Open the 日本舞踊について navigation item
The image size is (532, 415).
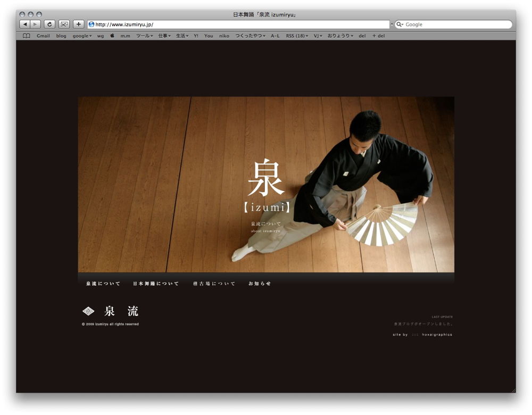click(156, 284)
